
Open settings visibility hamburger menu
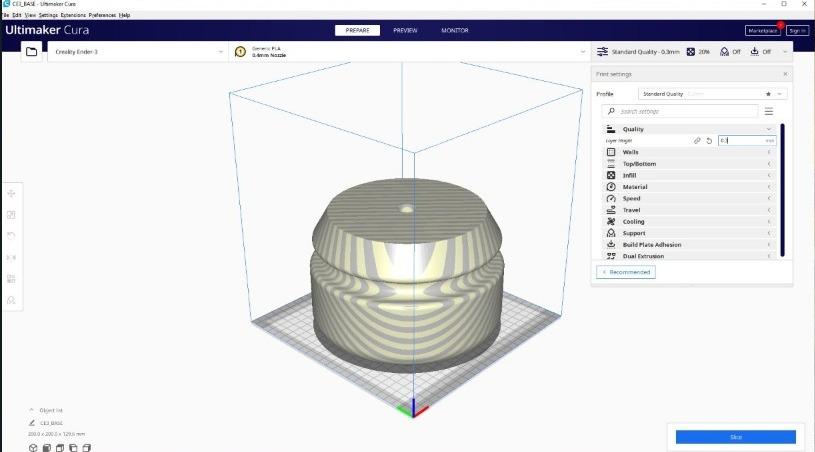click(x=769, y=111)
